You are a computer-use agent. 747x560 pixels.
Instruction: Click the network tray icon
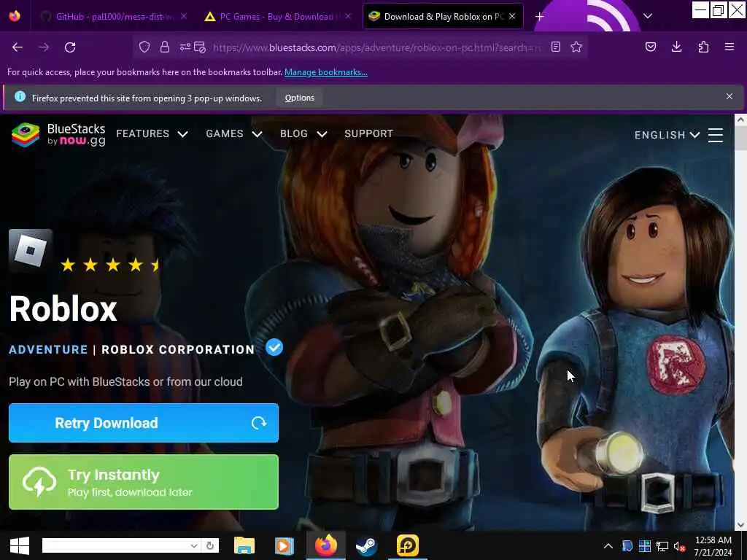point(662,546)
